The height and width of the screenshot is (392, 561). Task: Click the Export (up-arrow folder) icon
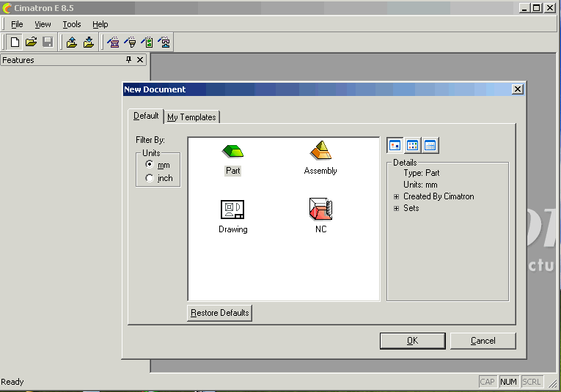coord(72,42)
